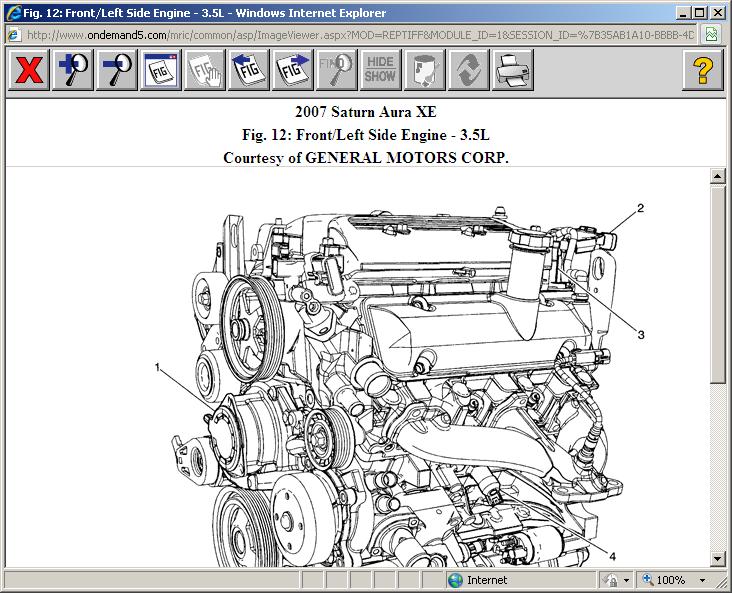This screenshot has height=593, width=732.
Task: Click the '2007 Saturn Aura XE' heading
Action: point(366,112)
